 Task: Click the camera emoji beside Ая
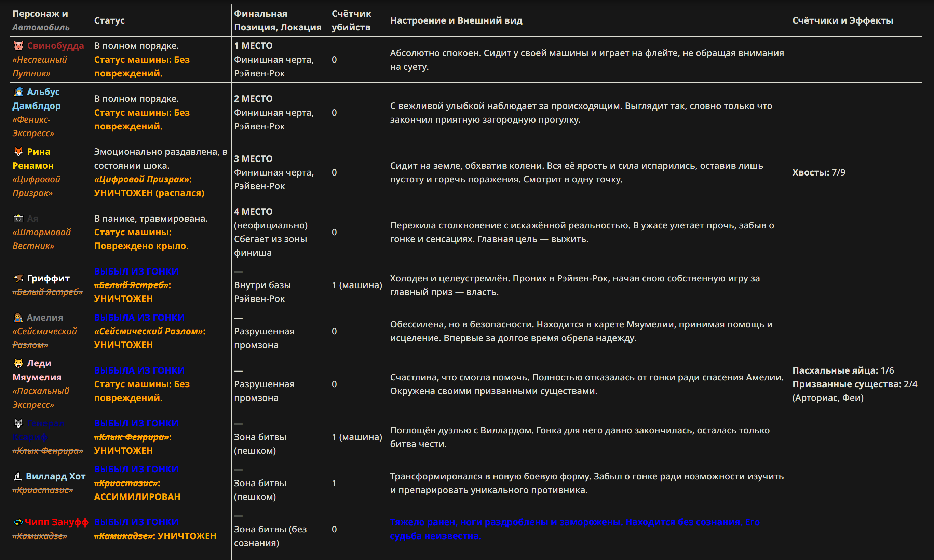pyautogui.click(x=18, y=219)
